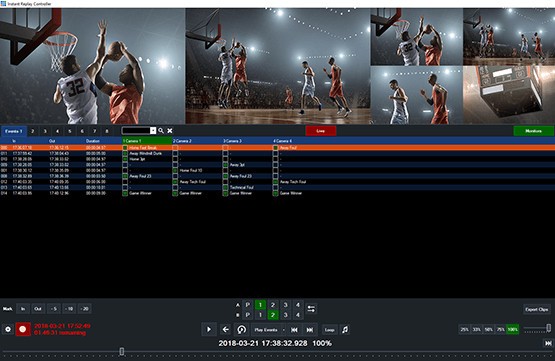Open the search field dropdown arrow
555x361 pixels.
pyautogui.click(x=153, y=131)
